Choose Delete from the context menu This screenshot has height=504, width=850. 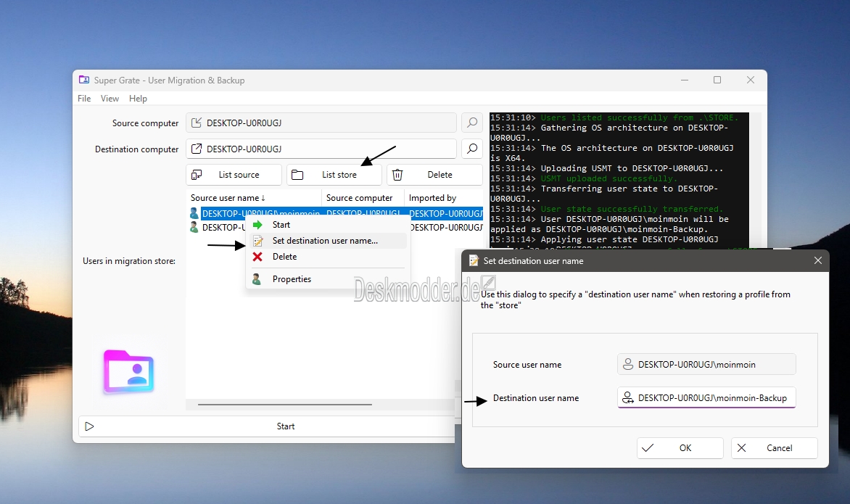pyautogui.click(x=328, y=256)
